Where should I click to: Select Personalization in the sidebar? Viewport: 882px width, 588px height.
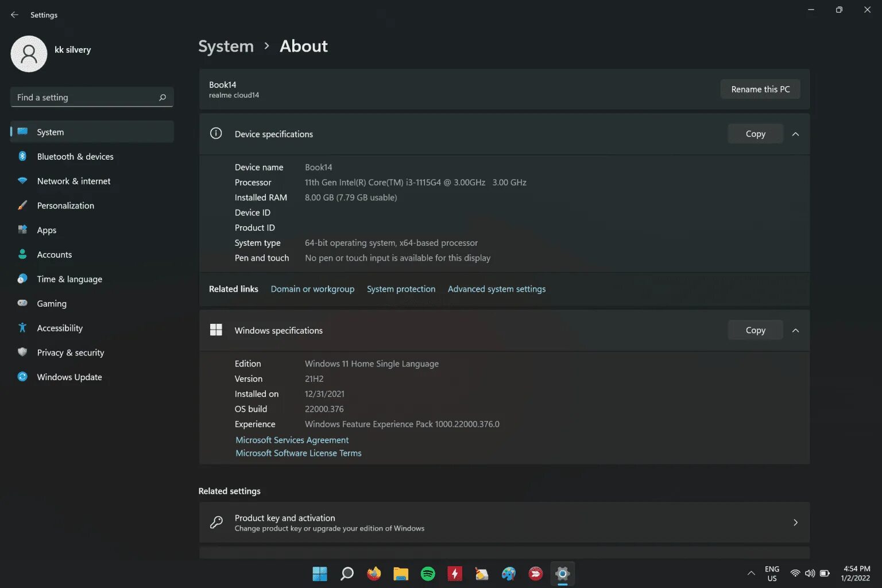click(x=92, y=206)
